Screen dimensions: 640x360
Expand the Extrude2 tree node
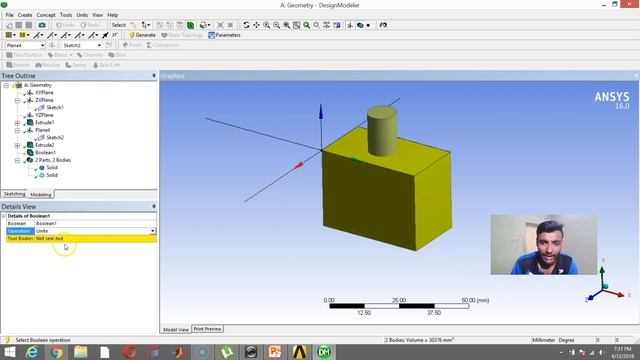[x=17, y=145]
